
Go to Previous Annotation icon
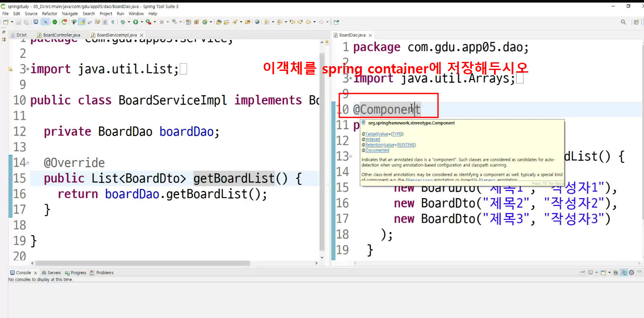point(279,22)
